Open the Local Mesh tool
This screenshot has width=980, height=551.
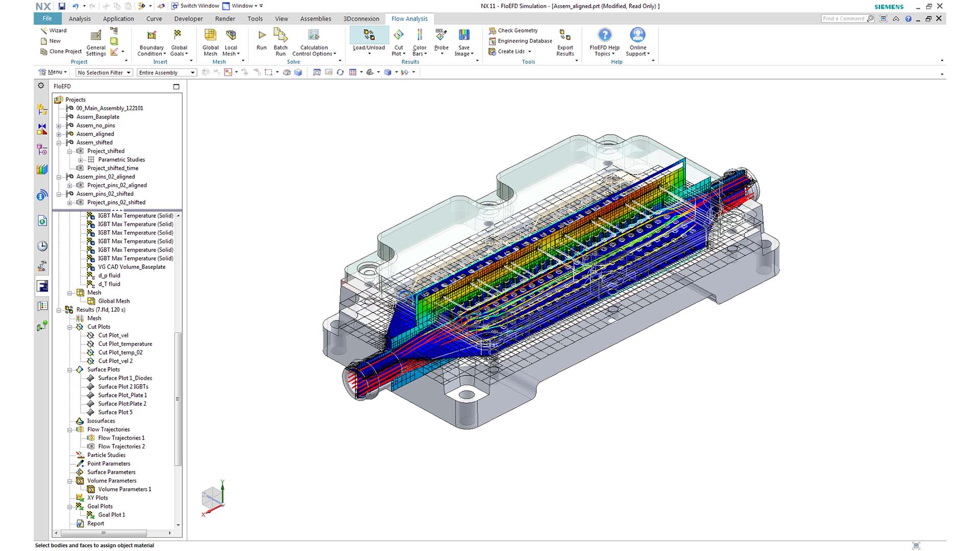pos(231,41)
